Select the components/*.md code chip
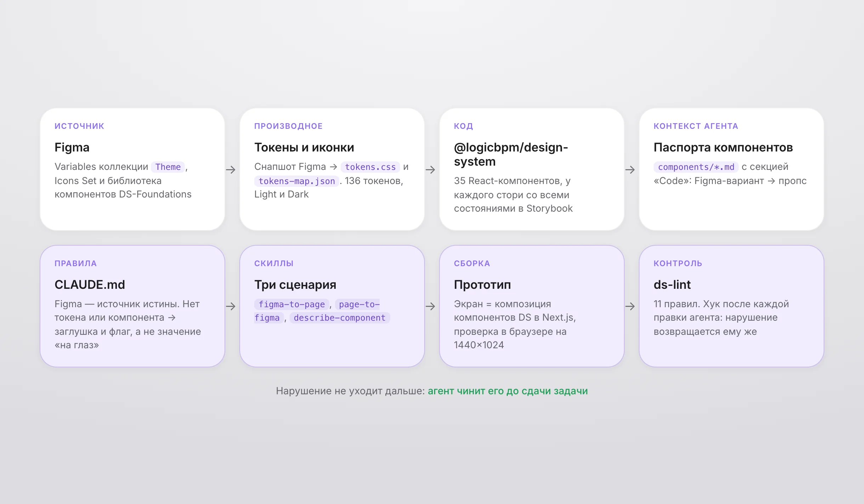The image size is (864, 504). click(696, 167)
